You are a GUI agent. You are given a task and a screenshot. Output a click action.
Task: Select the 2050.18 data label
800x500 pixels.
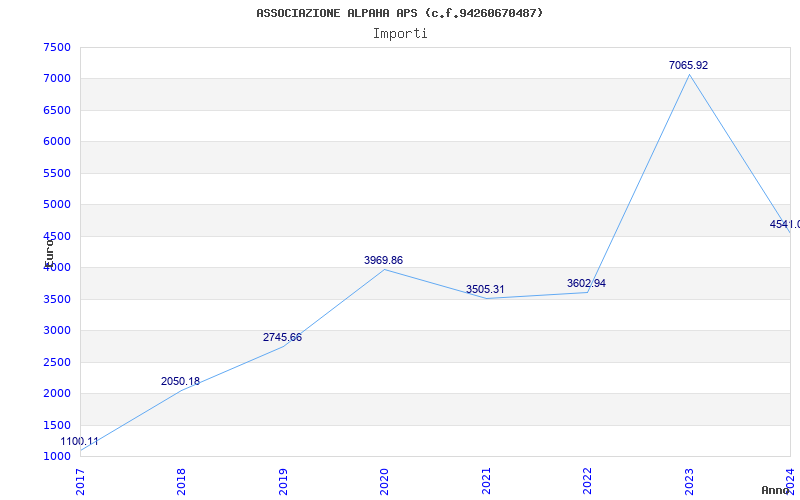[180, 381]
